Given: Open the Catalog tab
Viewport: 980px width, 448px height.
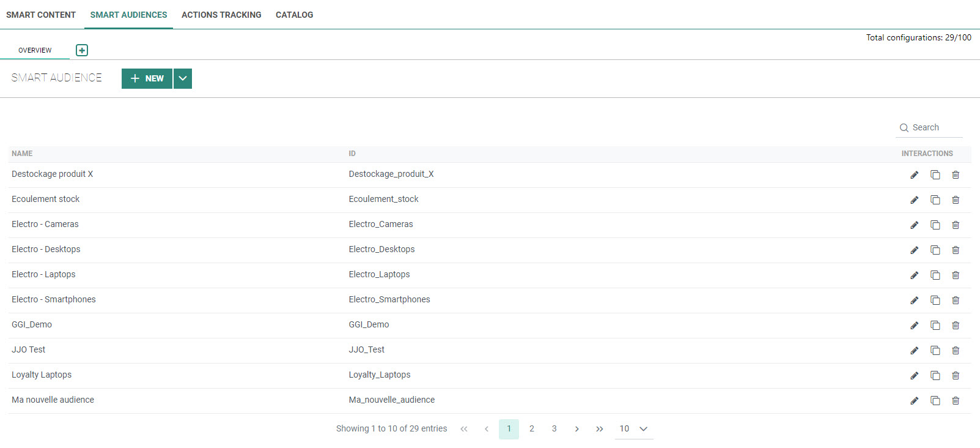Looking at the screenshot, I should click(x=294, y=15).
